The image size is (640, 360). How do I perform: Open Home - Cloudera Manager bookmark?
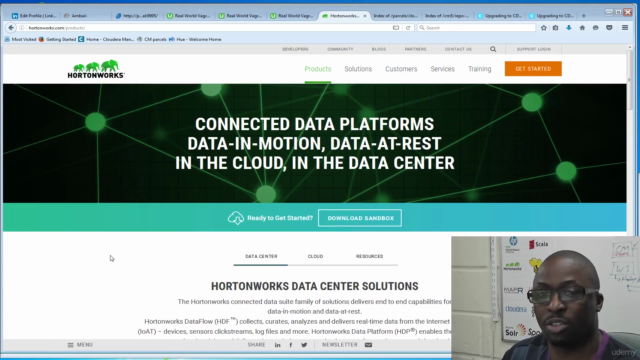106,39
